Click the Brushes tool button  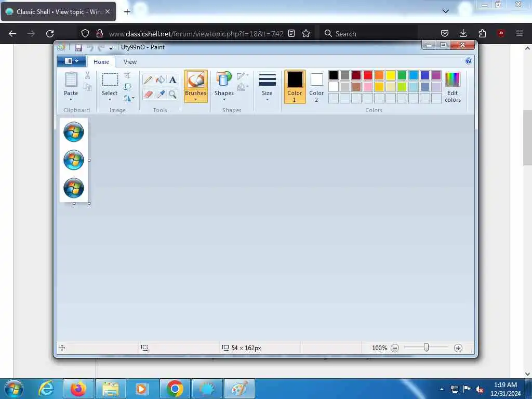tap(196, 86)
